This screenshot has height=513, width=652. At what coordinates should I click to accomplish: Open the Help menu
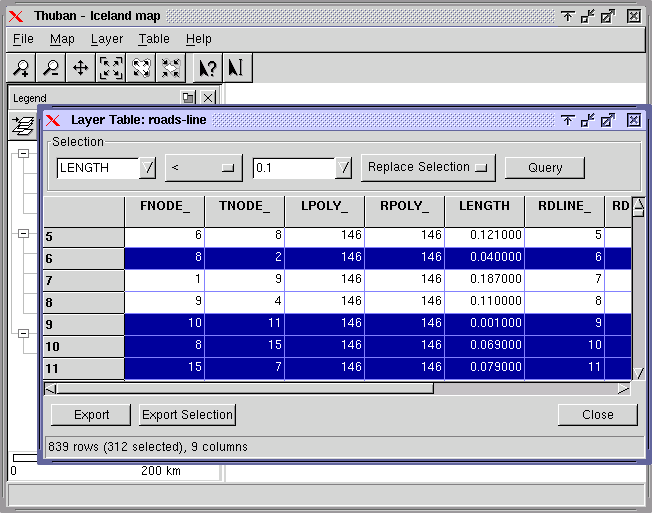pos(198,39)
